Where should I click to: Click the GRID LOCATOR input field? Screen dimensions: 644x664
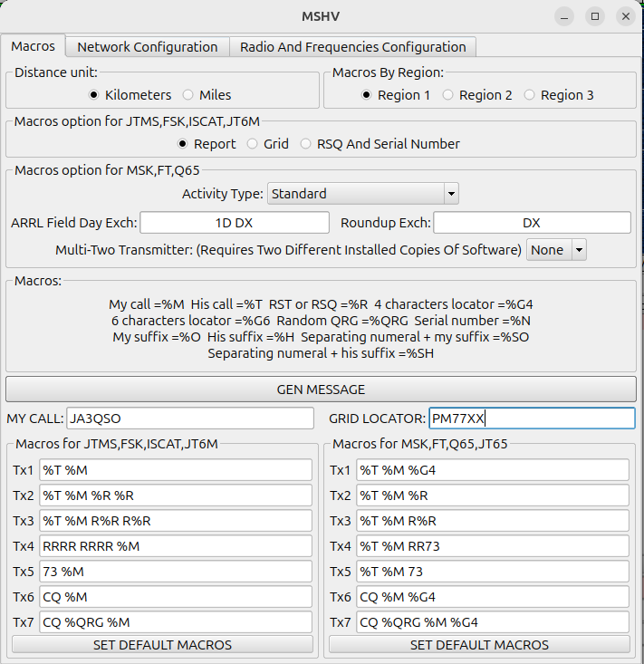tap(533, 419)
